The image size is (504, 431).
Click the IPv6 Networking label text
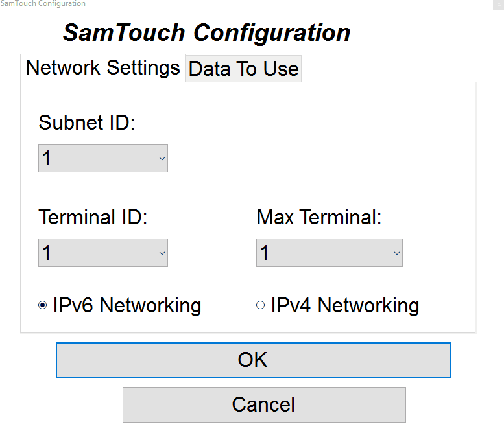(127, 305)
